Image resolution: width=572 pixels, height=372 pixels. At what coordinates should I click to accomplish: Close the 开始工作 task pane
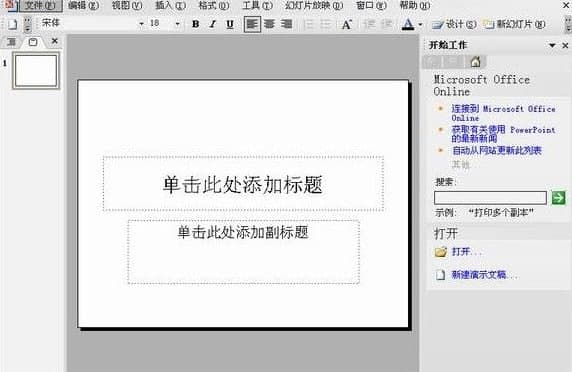[565, 45]
